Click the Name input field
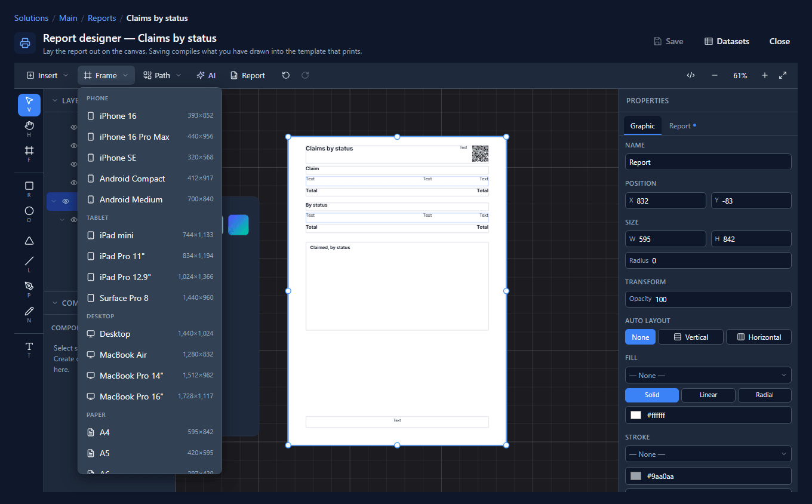 pyautogui.click(x=708, y=162)
